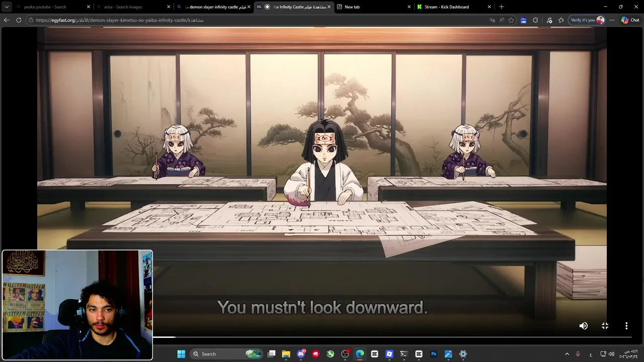Open the green Xbox-style app in the taskbar
Screen dimensions: 644x362
[x=331, y=354]
